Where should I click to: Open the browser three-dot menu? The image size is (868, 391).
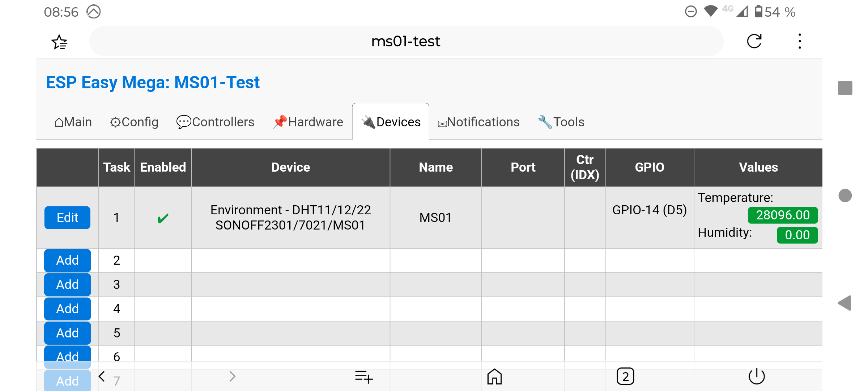click(800, 41)
